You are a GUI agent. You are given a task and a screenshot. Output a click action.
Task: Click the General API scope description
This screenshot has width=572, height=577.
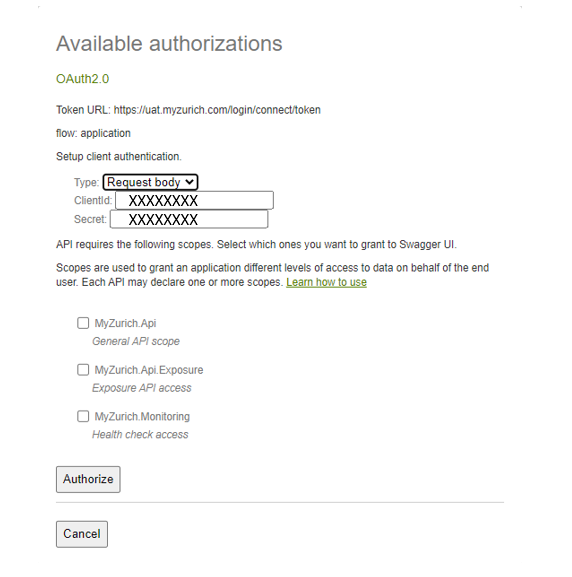point(136,341)
